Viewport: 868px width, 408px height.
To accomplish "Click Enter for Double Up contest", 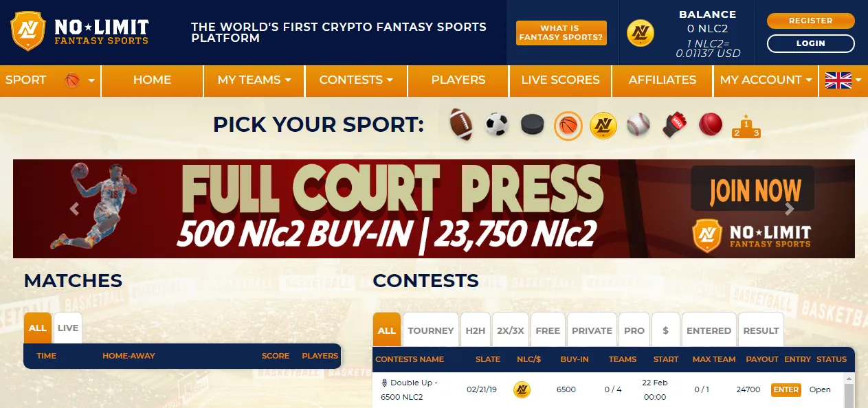I will tap(786, 389).
